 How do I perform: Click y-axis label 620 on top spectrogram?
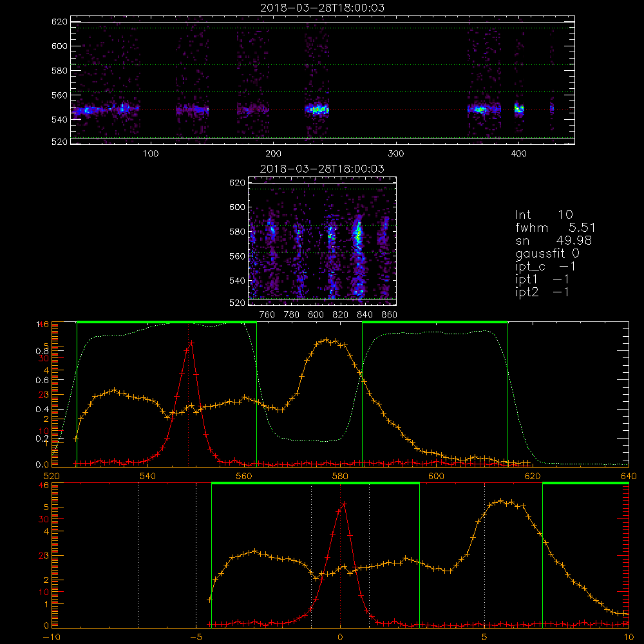[x=59, y=22]
